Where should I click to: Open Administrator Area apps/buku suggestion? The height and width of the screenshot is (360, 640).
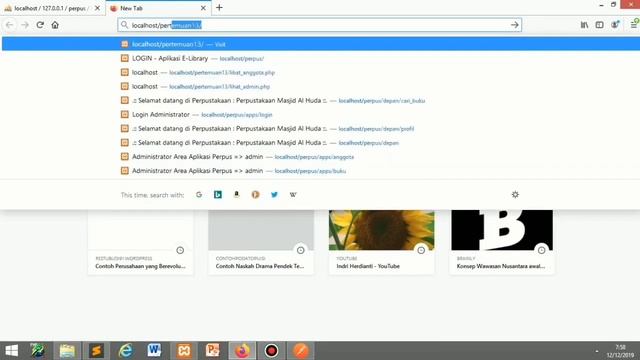click(320, 171)
